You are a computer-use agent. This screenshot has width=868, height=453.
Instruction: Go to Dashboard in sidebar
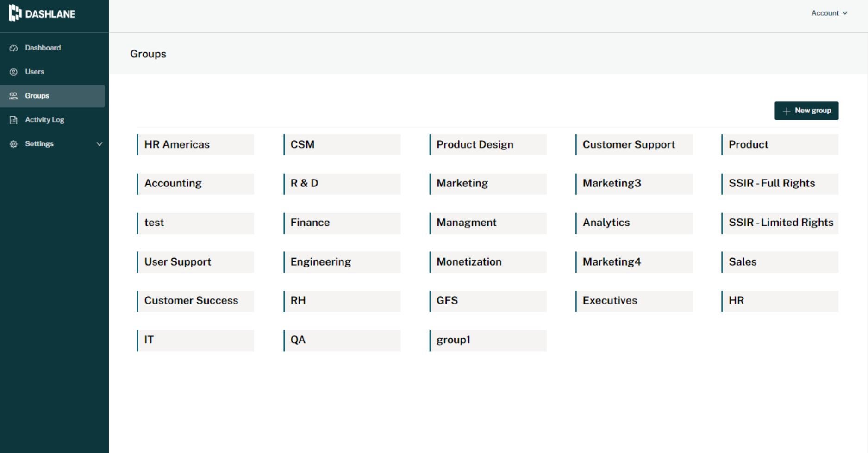(x=52, y=48)
